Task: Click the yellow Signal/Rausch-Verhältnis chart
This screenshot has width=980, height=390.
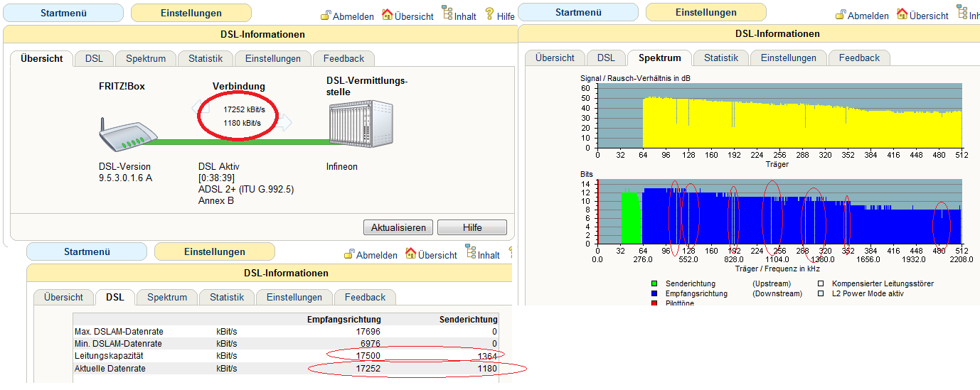Action: [779, 116]
